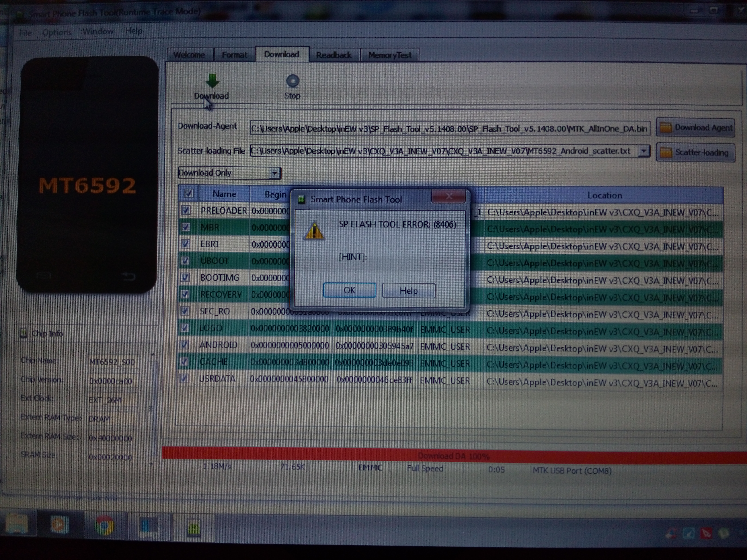Uncheck the PRELOADER partition checkbox
The height and width of the screenshot is (560, 747).
185,210
